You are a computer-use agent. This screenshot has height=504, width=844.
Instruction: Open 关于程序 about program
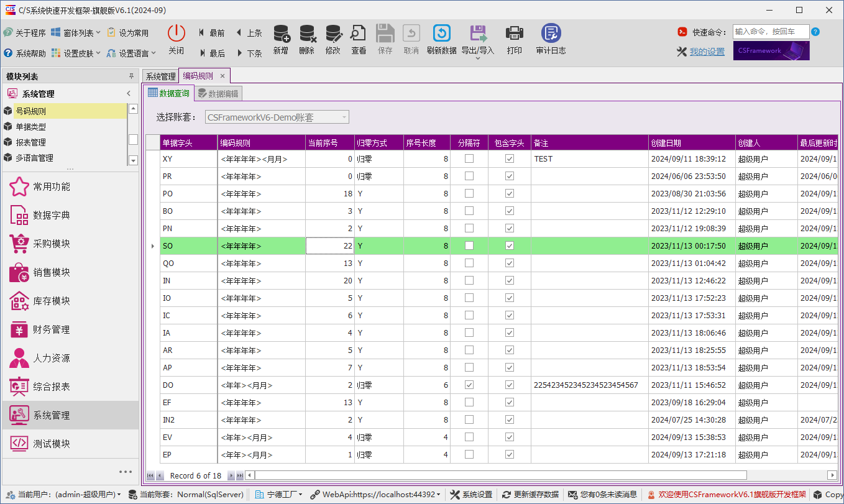(x=24, y=33)
